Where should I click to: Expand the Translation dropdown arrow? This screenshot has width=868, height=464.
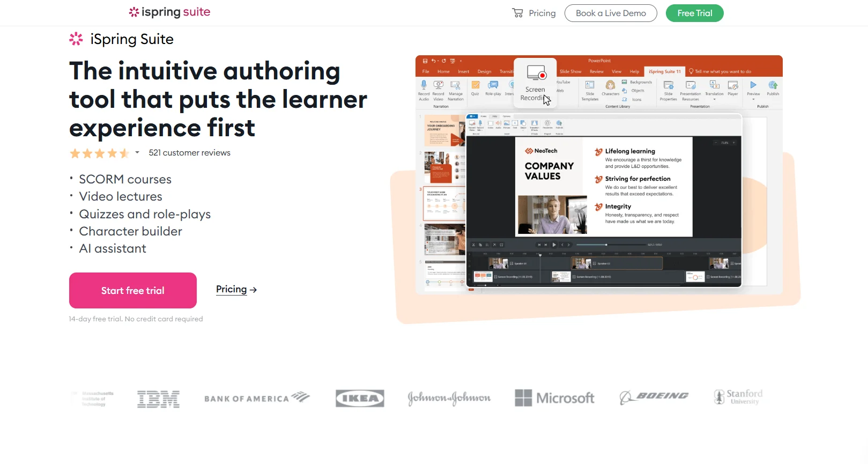714,99
